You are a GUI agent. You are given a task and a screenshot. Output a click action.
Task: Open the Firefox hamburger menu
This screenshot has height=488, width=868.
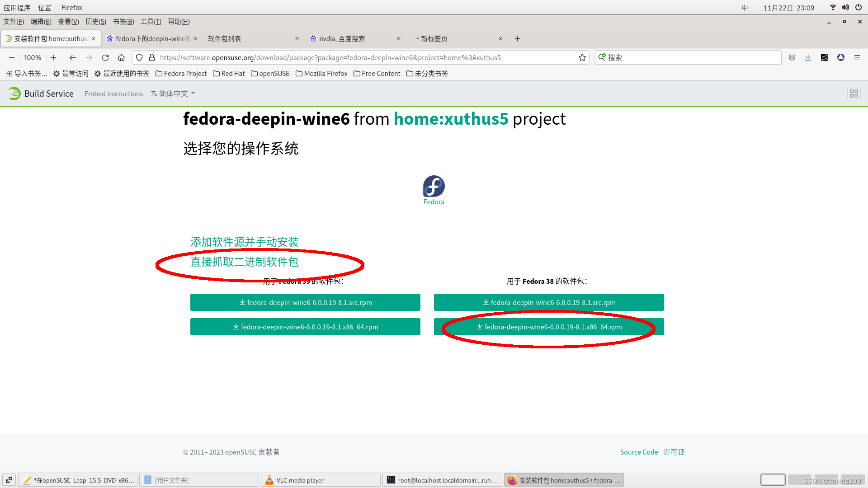click(857, 58)
